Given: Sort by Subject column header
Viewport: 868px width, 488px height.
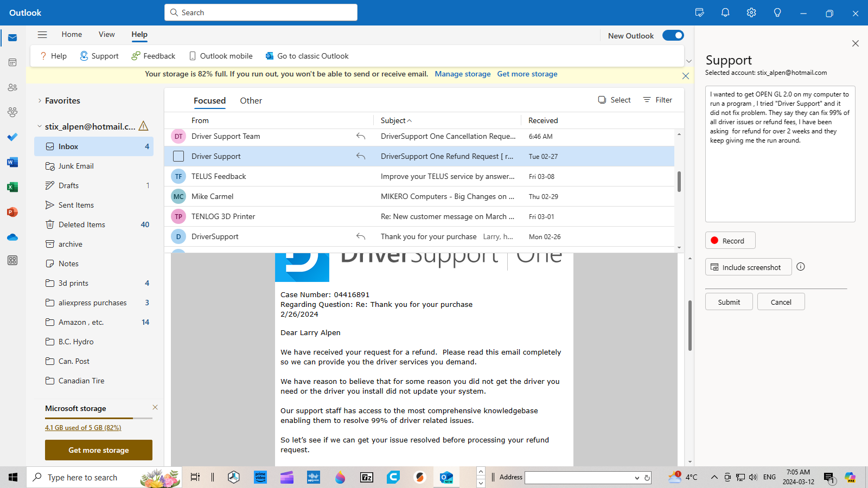Looking at the screenshot, I should (396, 120).
